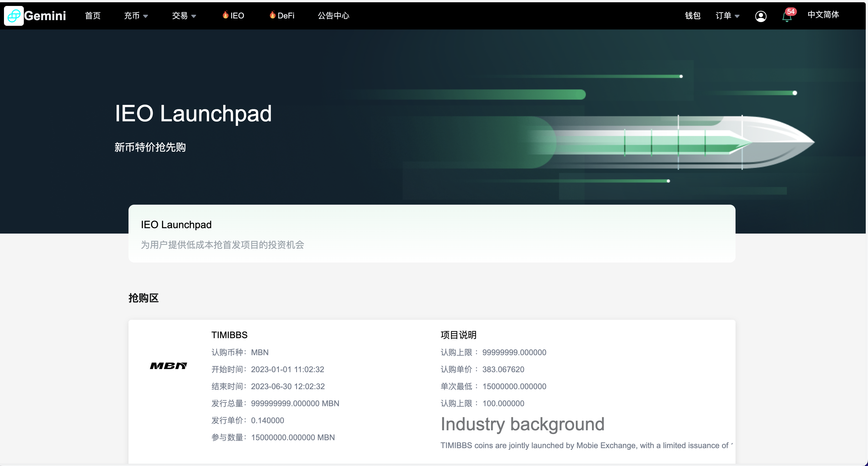868x466 pixels.
Task: Click the Gemini brand name text
Action: pos(45,16)
